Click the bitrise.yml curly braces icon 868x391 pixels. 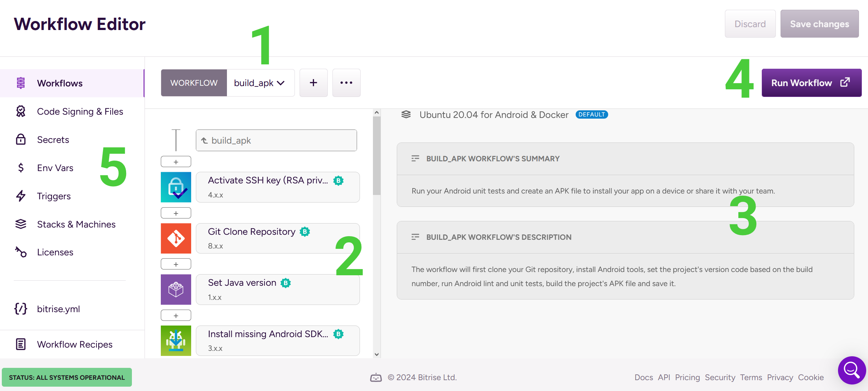21,309
